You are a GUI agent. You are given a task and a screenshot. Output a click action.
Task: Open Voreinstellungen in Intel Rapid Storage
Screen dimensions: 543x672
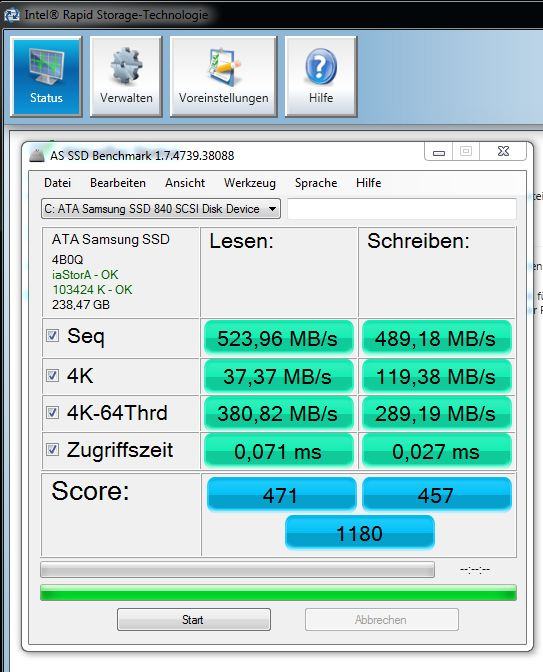click(x=223, y=76)
